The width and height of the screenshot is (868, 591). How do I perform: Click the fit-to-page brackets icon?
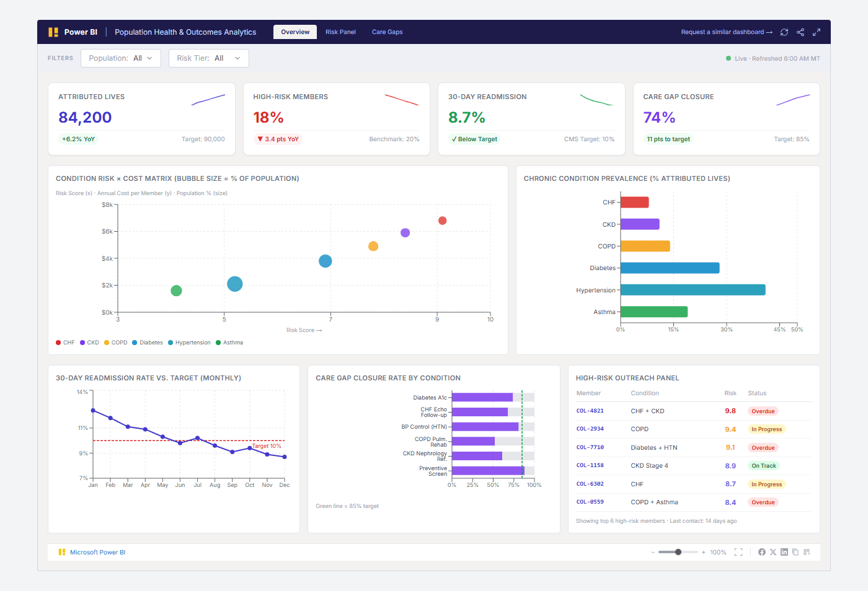738,552
